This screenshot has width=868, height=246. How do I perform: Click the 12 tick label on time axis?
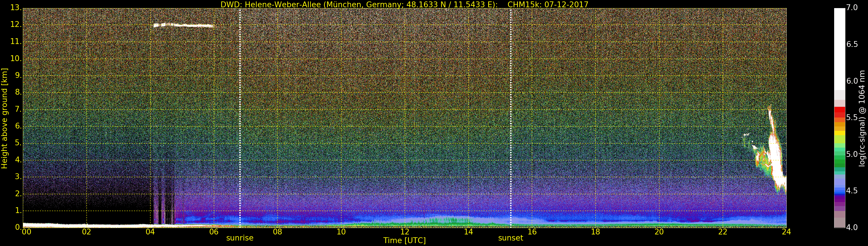tap(404, 232)
